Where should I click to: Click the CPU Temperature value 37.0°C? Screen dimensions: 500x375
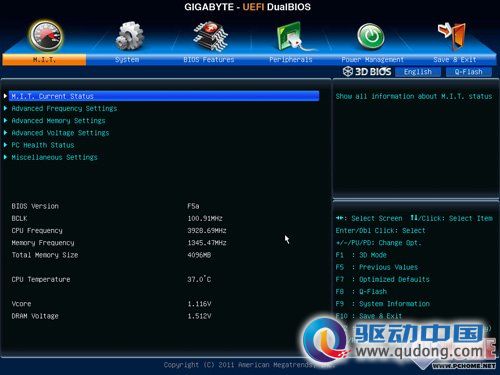(x=199, y=279)
